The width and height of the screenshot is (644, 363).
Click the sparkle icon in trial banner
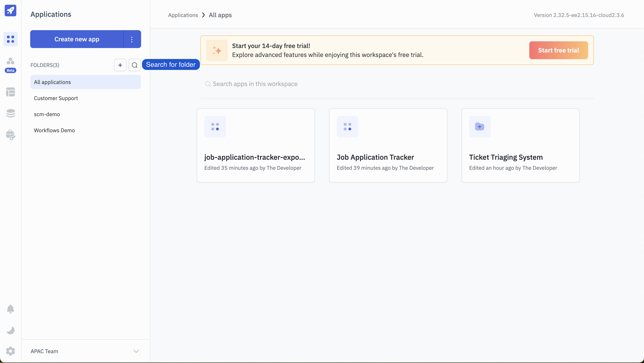tap(217, 50)
